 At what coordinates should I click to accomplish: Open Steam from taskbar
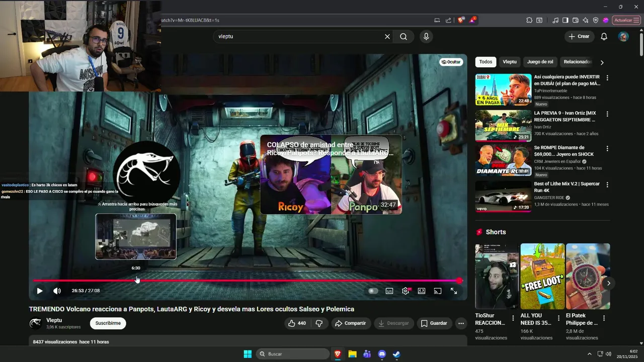coord(396,354)
